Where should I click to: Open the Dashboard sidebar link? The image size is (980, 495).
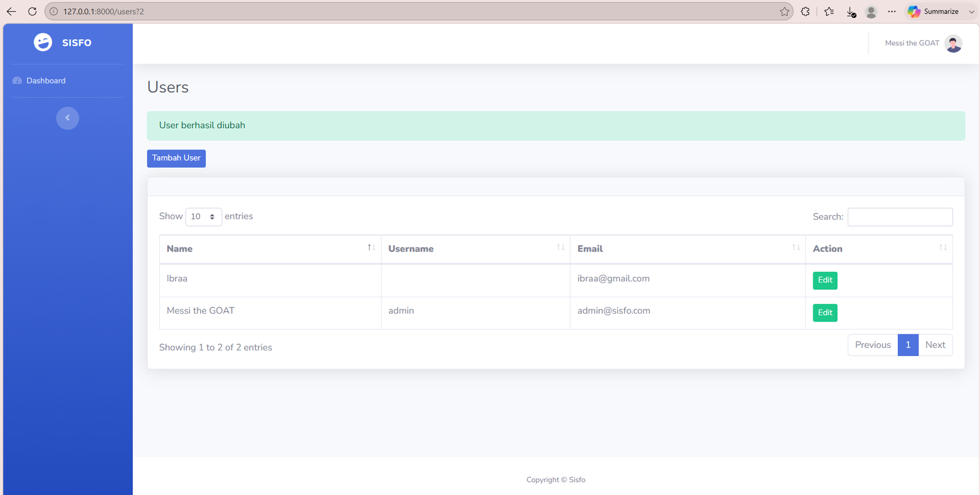40,81
